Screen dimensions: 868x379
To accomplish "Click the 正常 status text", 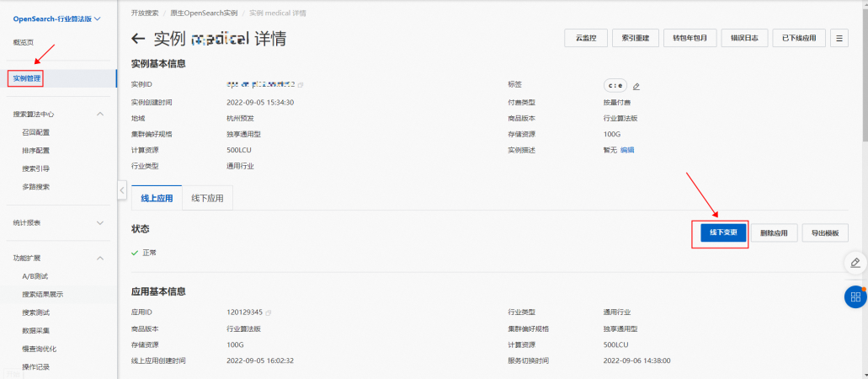I will 150,253.
